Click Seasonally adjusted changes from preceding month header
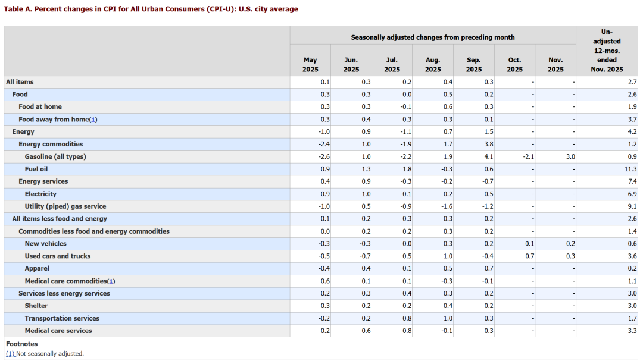Screen dimensions: 643x364 click(433, 37)
